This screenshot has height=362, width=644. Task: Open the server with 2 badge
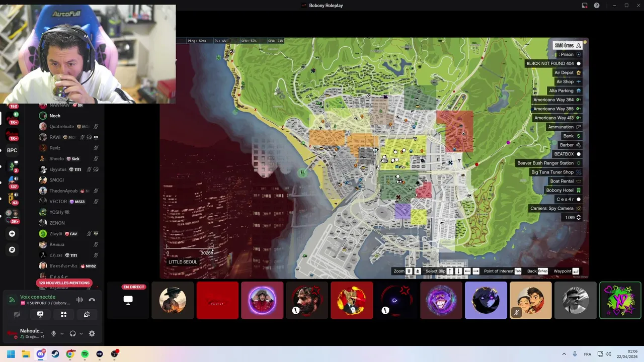point(12,166)
